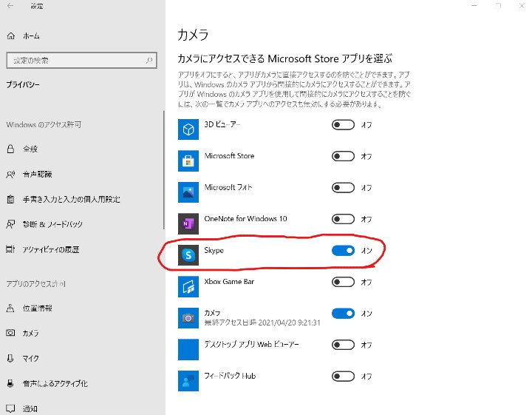Go to 手書き入力と入力の個人用設定
The width and height of the screenshot is (532, 415).
tap(71, 199)
